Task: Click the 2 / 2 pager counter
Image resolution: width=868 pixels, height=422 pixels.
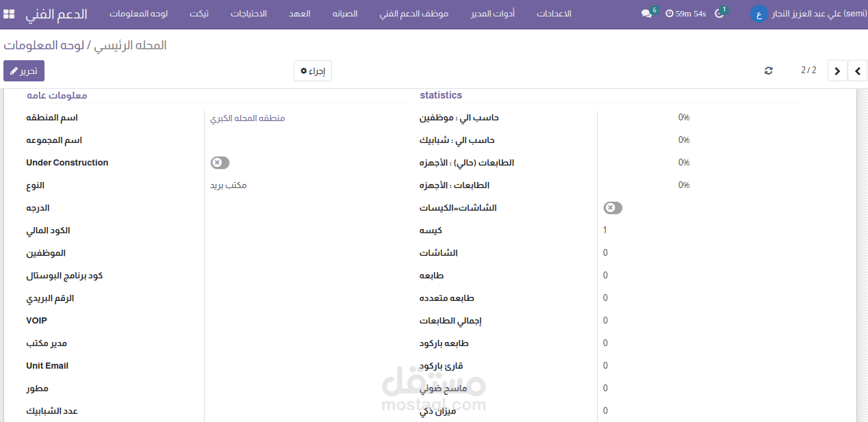Action: pos(808,70)
